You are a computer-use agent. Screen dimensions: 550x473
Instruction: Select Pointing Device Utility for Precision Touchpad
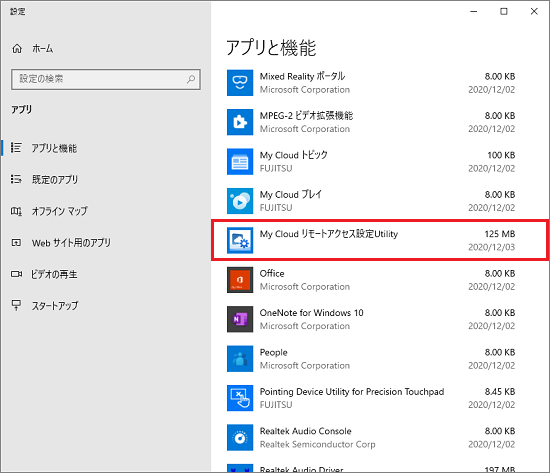point(352,392)
